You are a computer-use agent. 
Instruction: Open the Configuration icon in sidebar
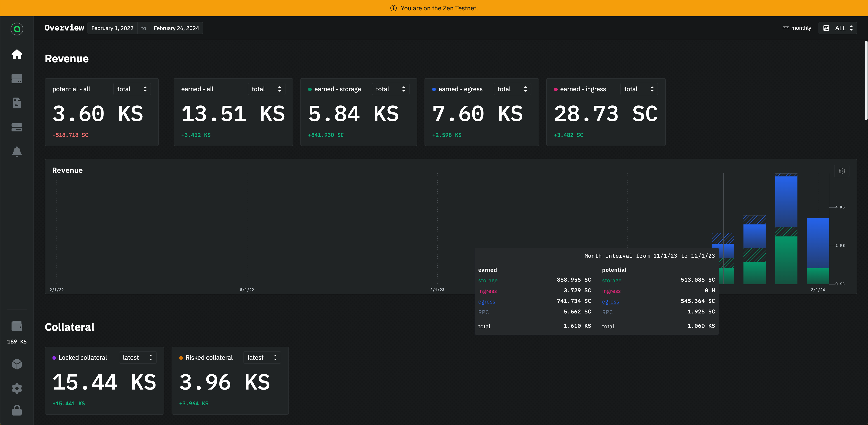pos(17,127)
